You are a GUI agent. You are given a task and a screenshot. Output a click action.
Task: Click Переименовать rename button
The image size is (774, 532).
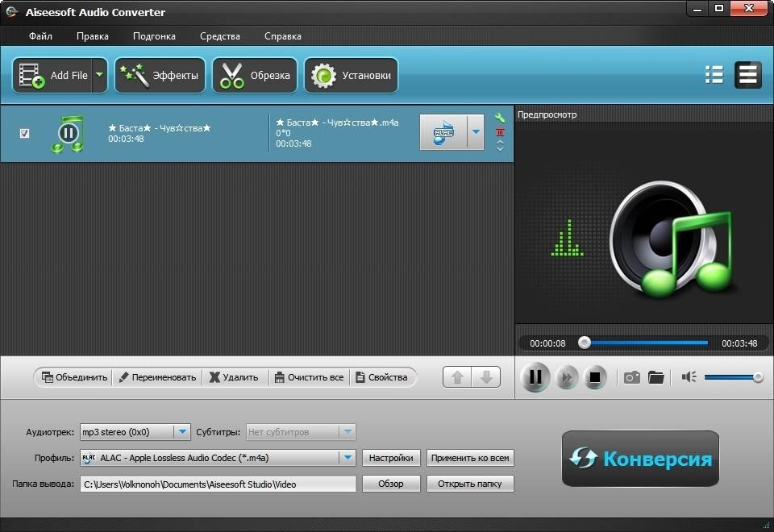(157, 377)
